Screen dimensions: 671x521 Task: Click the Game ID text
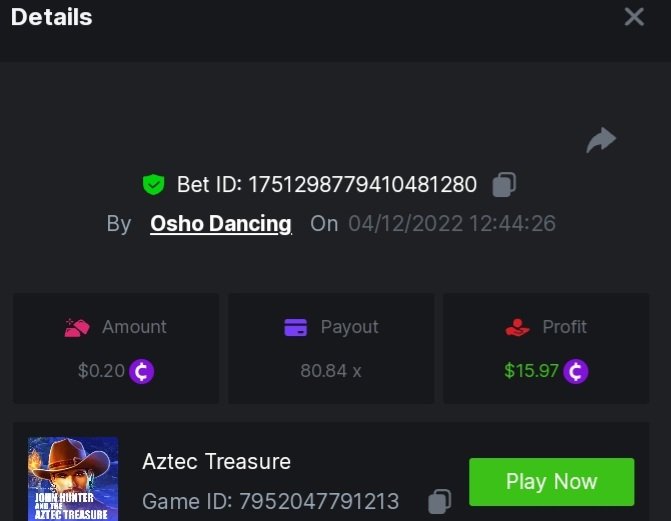pyautogui.click(x=270, y=501)
